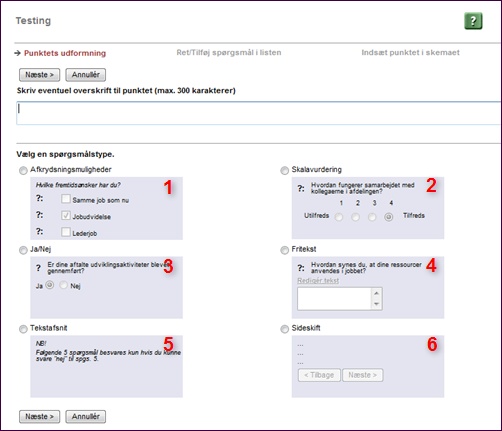This screenshot has height=431, width=502.
Task: Click the Redigér tekst link
Action: 318,281
